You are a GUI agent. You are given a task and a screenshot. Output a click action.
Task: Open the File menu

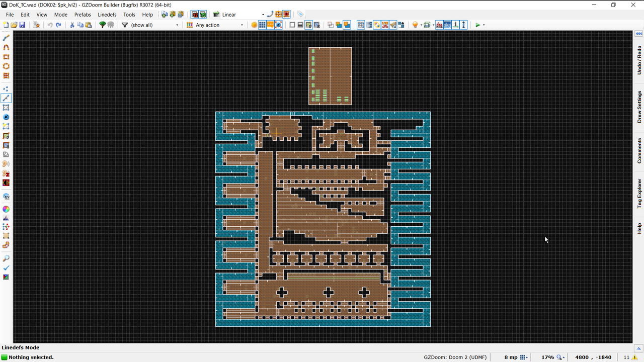coord(10,15)
